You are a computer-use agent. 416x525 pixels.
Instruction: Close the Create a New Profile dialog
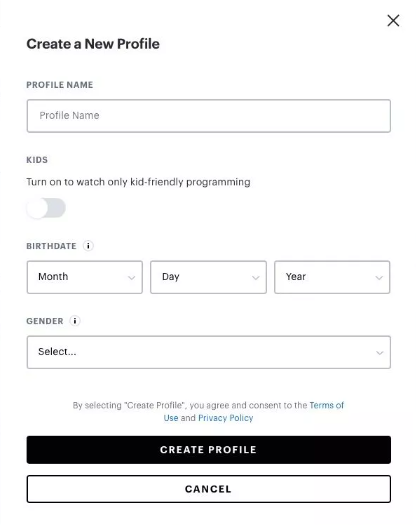[x=393, y=20]
